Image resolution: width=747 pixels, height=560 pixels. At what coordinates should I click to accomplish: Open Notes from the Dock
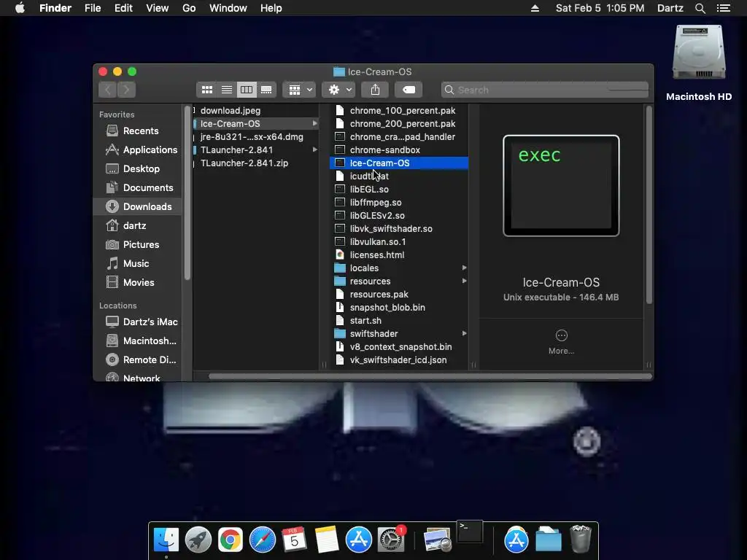tap(327, 540)
